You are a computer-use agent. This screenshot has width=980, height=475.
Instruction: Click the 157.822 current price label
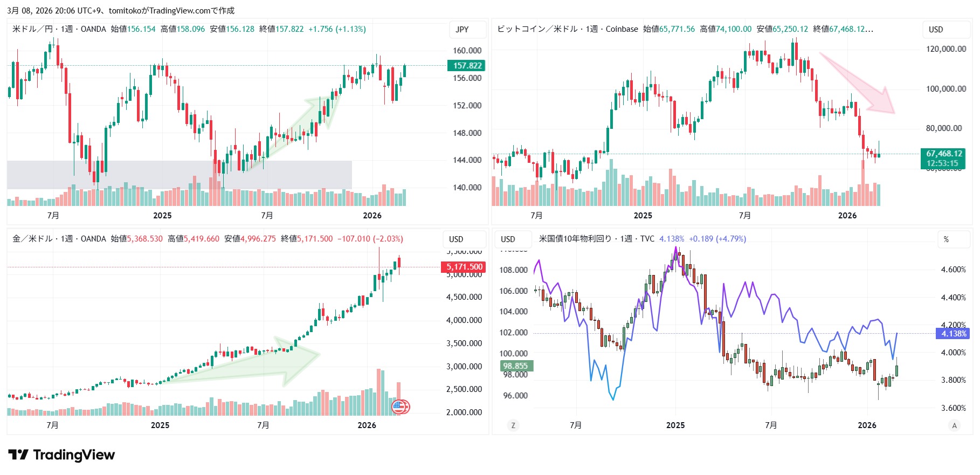[x=466, y=66]
